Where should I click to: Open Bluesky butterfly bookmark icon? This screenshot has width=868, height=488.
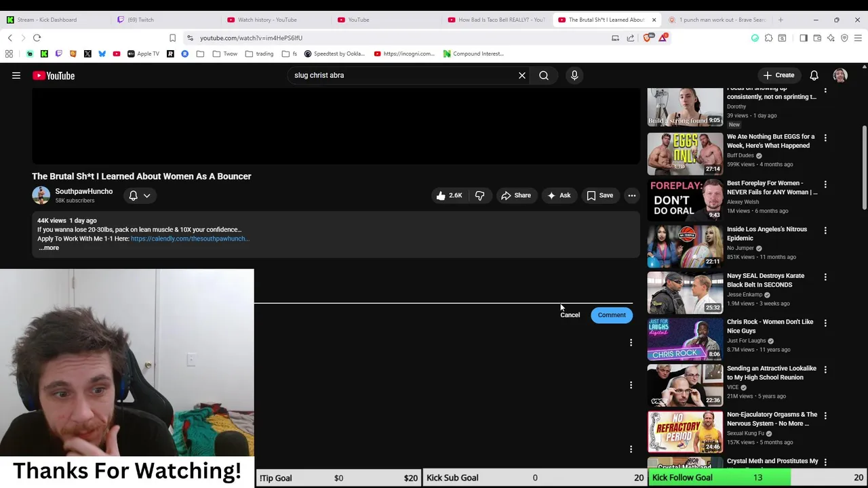point(102,54)
